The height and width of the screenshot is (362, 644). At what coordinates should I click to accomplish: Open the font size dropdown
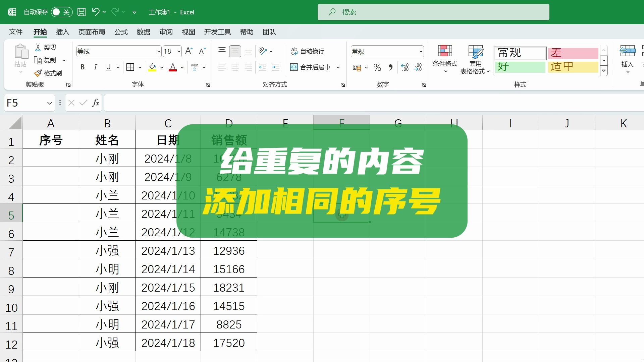179,51
